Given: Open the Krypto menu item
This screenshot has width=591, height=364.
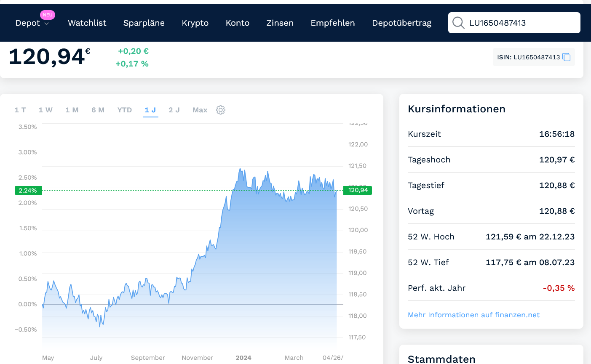Looking at the screenshot, I should [195, 23].
